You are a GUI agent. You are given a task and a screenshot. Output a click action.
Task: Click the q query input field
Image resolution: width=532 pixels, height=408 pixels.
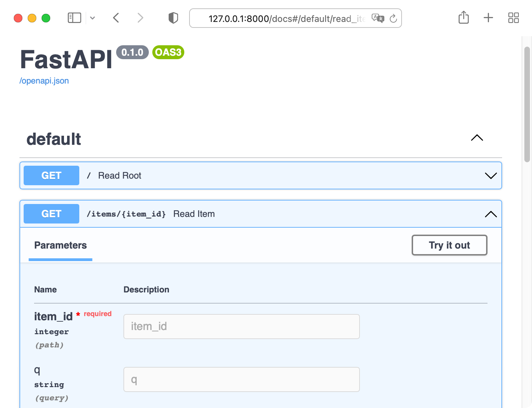(x=241, y=379)
